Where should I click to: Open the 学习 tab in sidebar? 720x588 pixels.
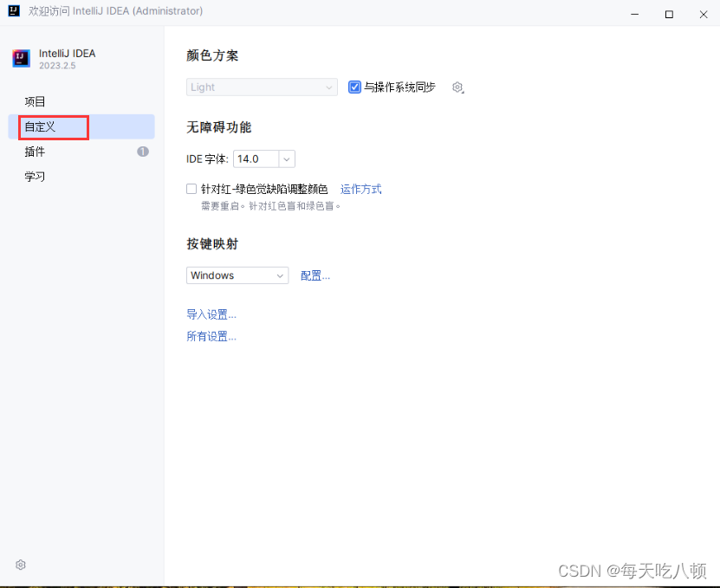coord(81,177)
